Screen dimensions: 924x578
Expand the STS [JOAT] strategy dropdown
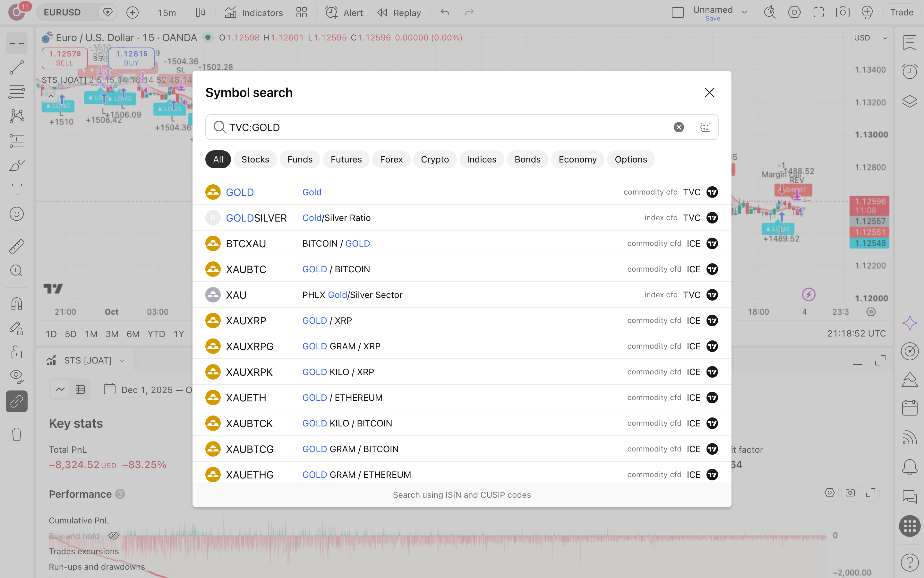[122, 361]
